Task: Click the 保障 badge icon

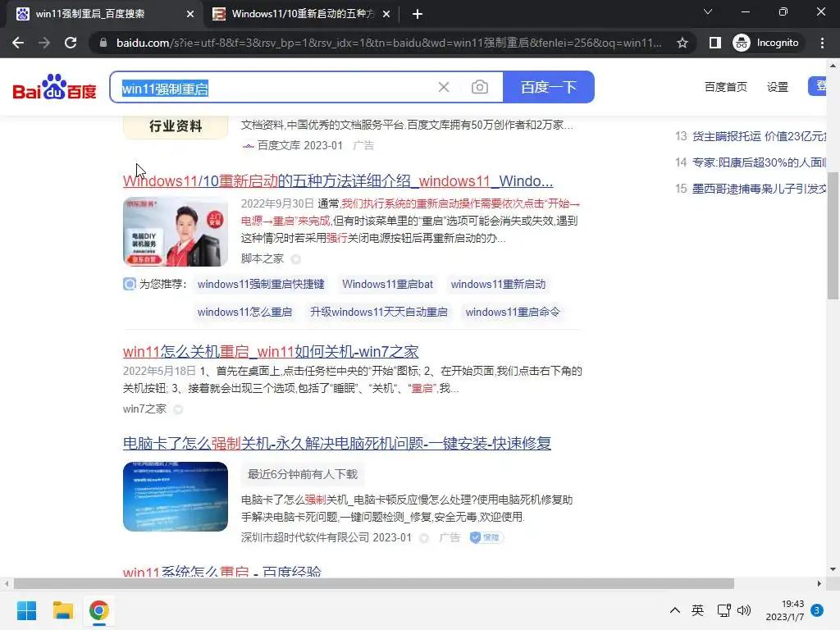Action: click(x=486, y=537)
